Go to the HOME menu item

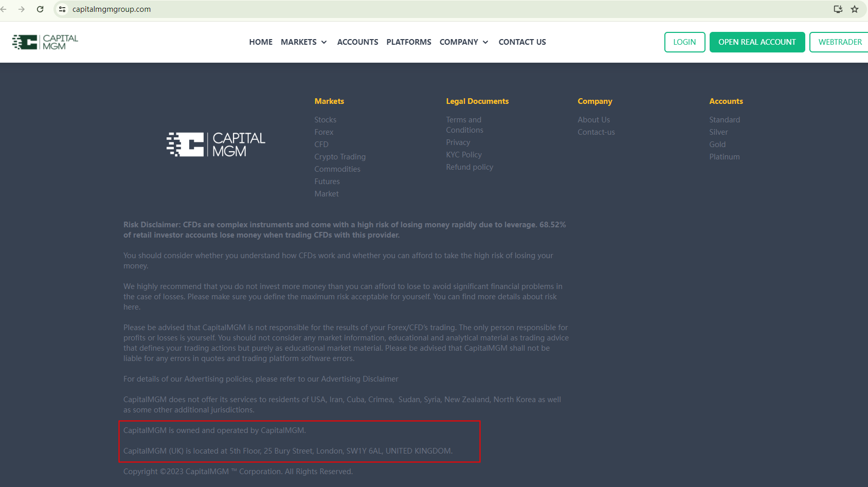[261, 42]
